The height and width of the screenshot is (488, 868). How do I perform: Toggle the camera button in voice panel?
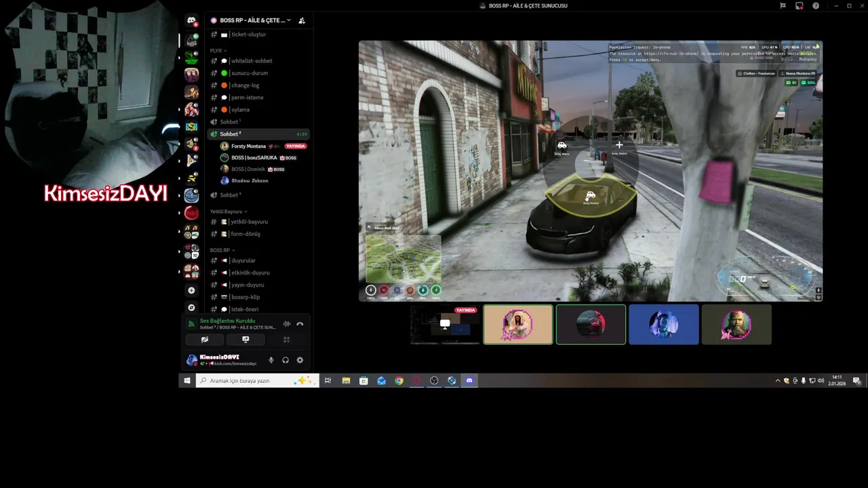(205, 340)
